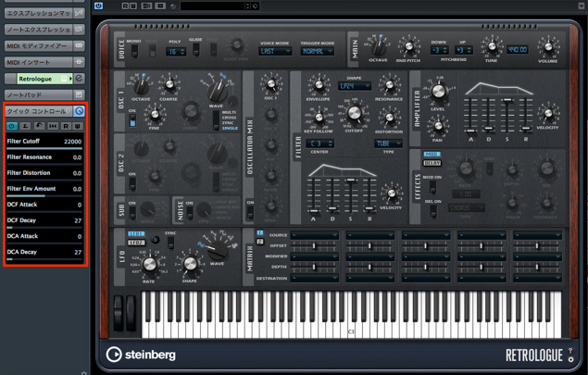The width and height of the screenshot is (588, 375).
Task: Toggle the OSC 2 On switch
Action: pyautogui.click(x=132, y=183)
